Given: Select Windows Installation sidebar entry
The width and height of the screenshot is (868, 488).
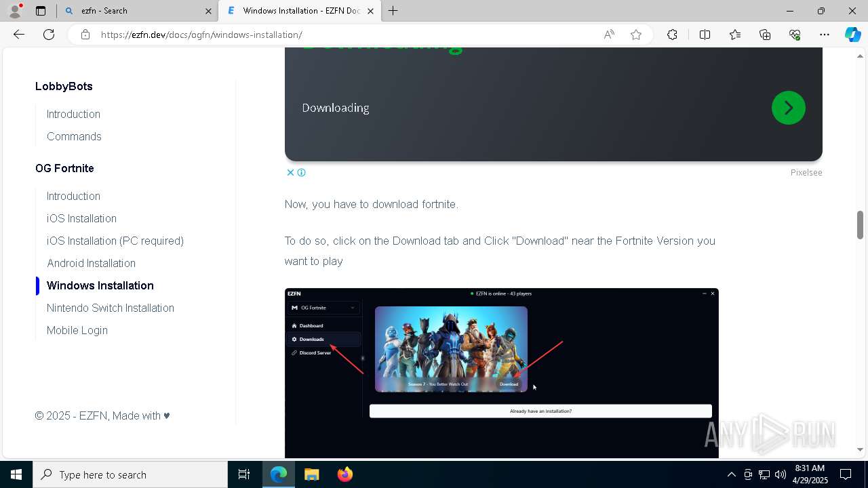Looking at the screenshot, I should [x=100, y=285].
